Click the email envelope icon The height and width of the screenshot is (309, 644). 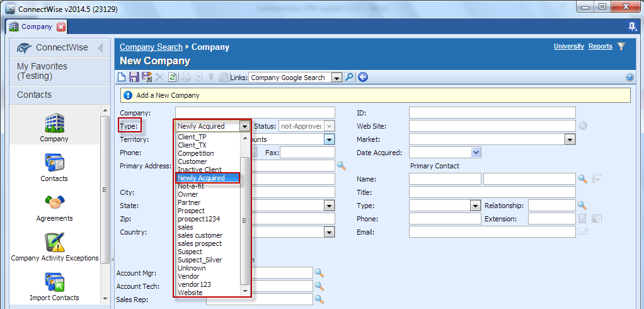tap(582, 231)
